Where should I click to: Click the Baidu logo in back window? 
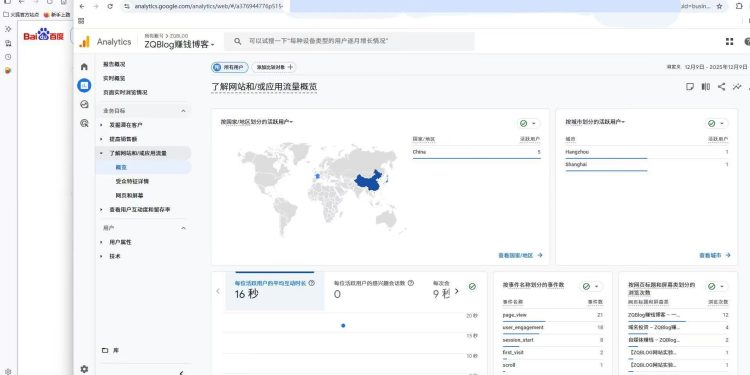(x=44, y=35)
